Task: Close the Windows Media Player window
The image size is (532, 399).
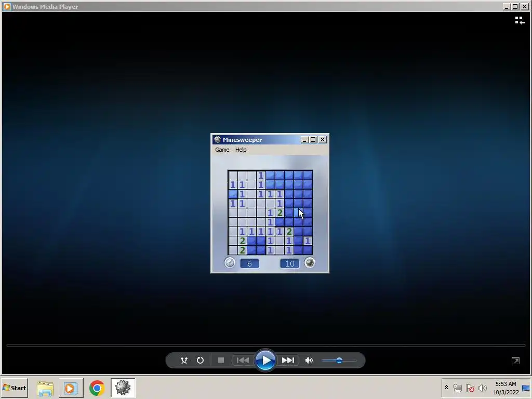Action: 525,6
